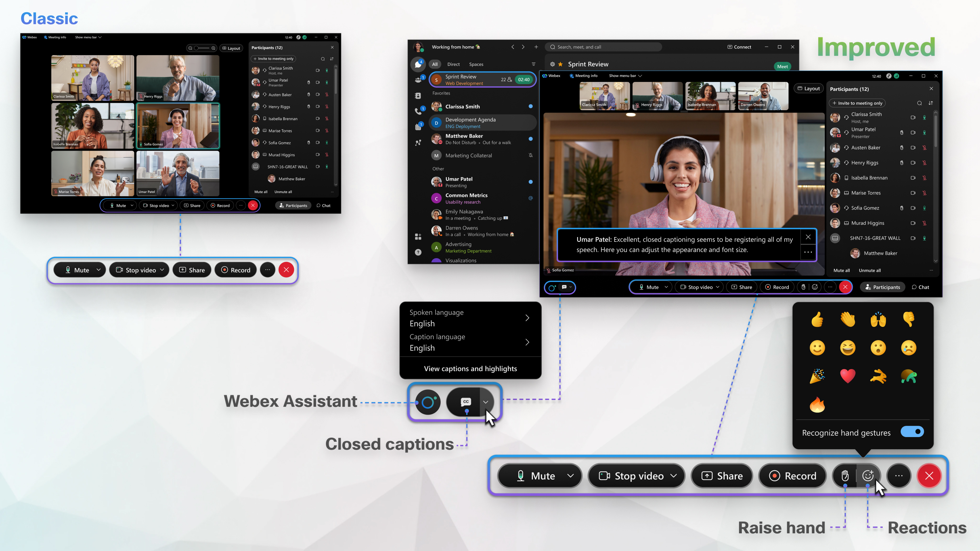Click the Raise hand icon
Viewport: 980px width, 551px height.
[x=845, y=475]
